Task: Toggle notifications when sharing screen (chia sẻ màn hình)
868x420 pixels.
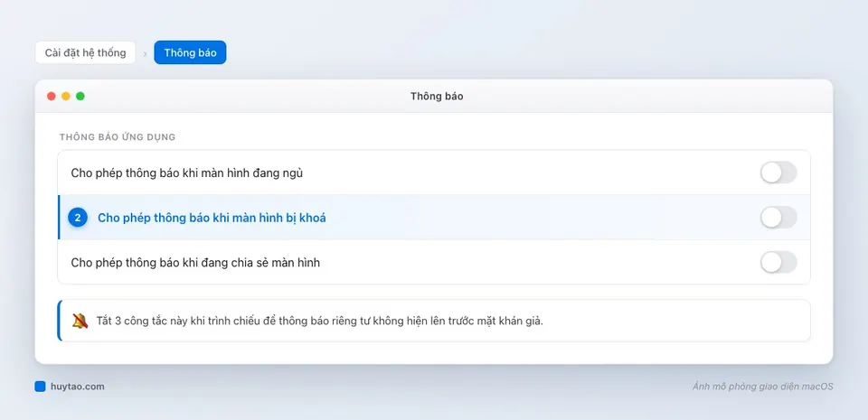Action: point(778,262)
